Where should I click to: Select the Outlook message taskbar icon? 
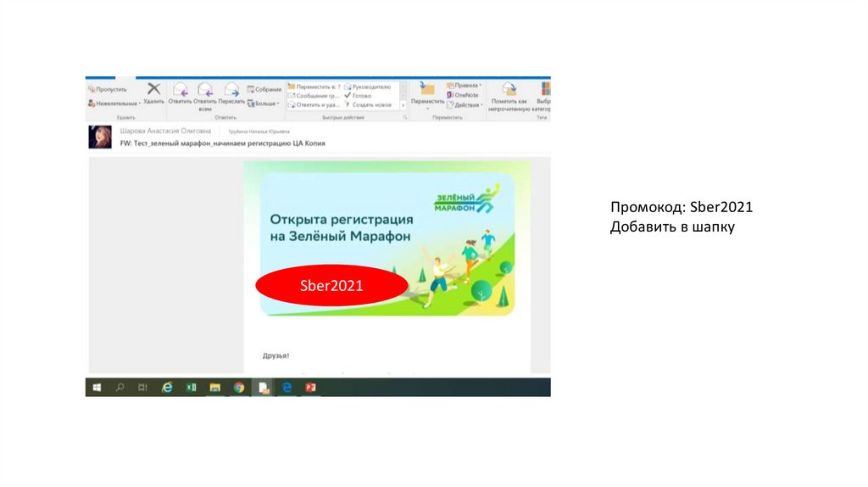[x=264, y=387]
